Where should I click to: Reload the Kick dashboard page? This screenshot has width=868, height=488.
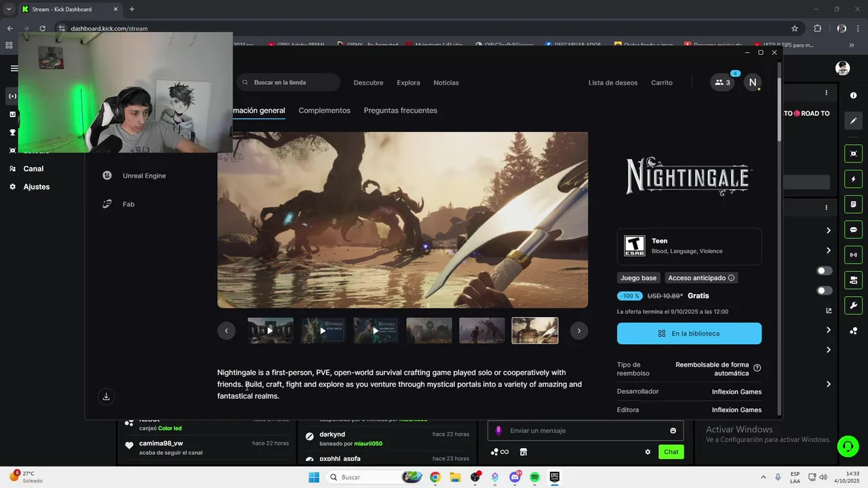pos(42,28)
